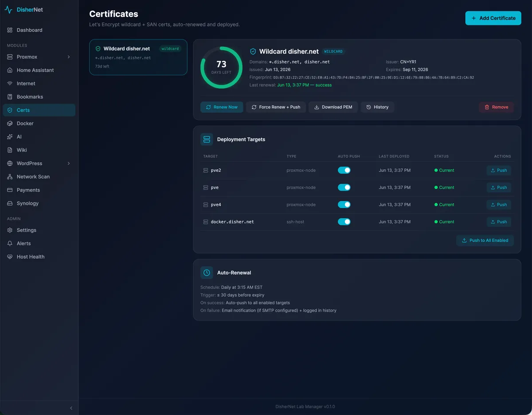532x415 pixels.
Task: Click the certificate fingerprint text
Action: 374,78
